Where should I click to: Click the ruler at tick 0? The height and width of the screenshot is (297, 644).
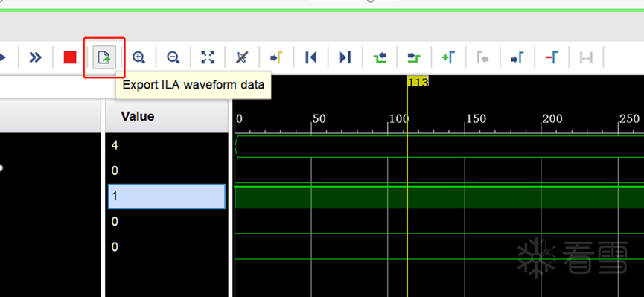pyautogui.click(x=240, y=119)
